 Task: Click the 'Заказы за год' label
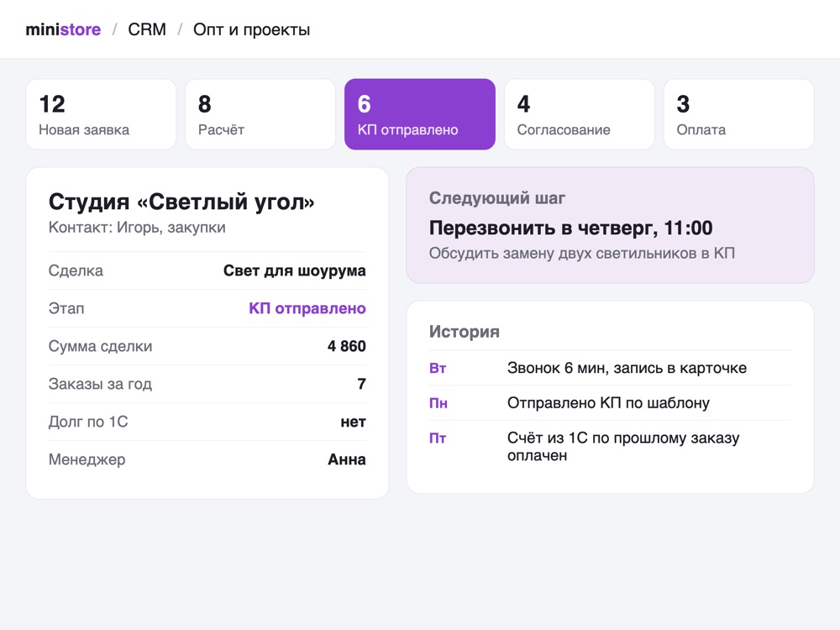pos(100,384)
